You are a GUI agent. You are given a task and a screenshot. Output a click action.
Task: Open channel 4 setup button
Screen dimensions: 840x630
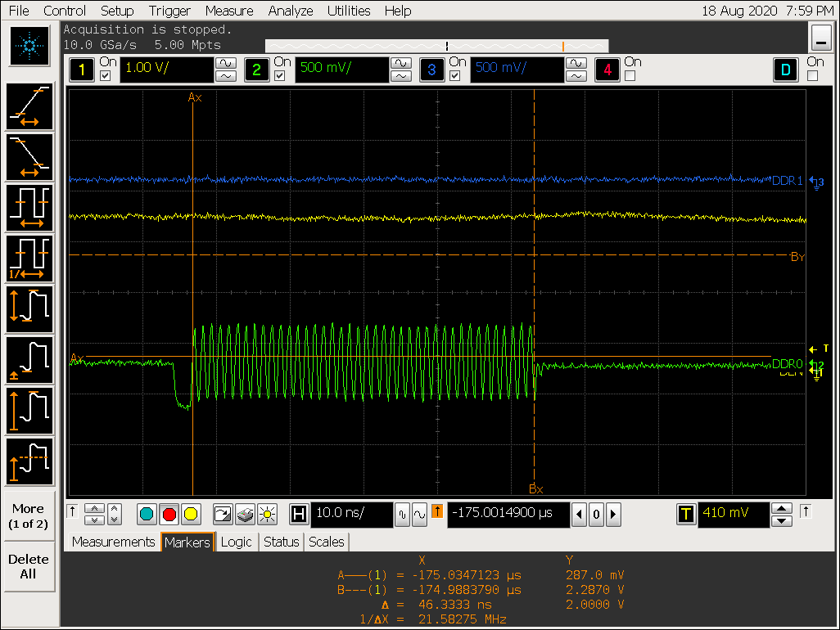click(607, 70)
